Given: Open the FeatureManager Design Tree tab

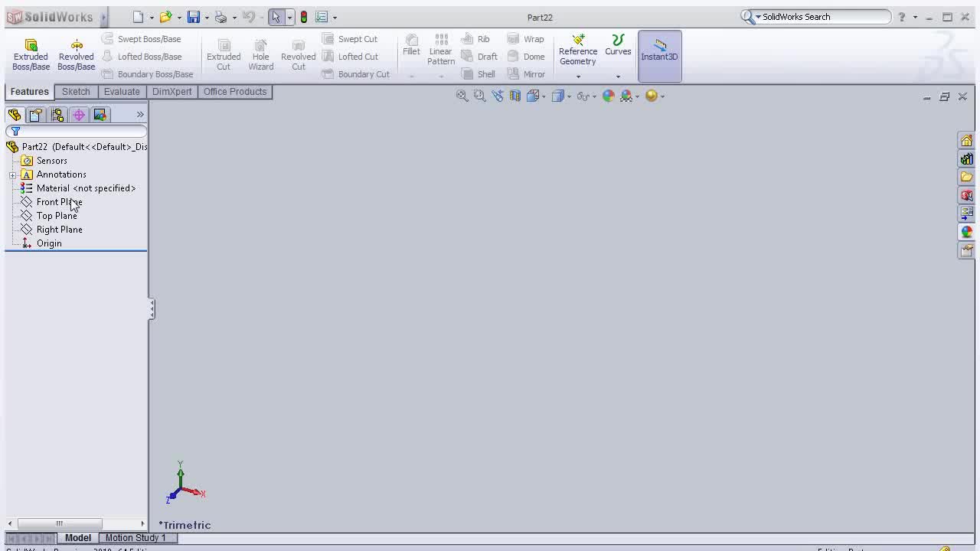Looking at the screenshot, I should pyautogui.click(x=15, y=115).
